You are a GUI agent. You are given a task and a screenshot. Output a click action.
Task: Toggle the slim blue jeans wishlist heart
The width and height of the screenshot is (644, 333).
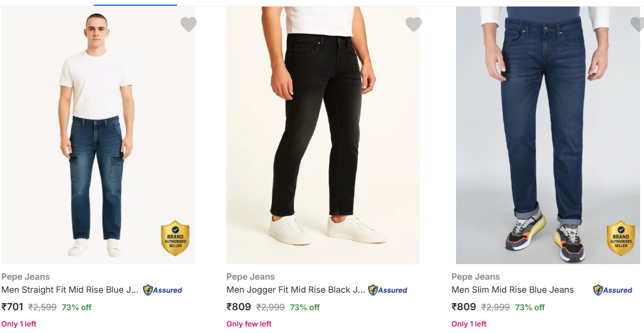[x=637, y=24]
